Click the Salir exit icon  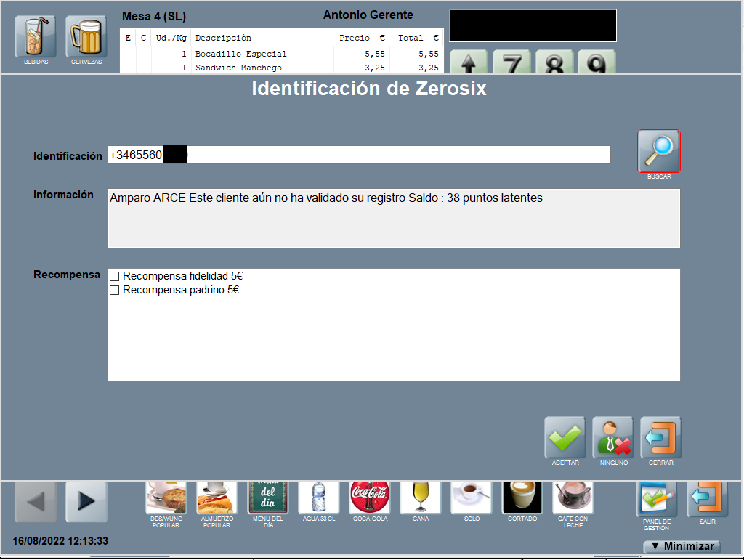point(707,499)
